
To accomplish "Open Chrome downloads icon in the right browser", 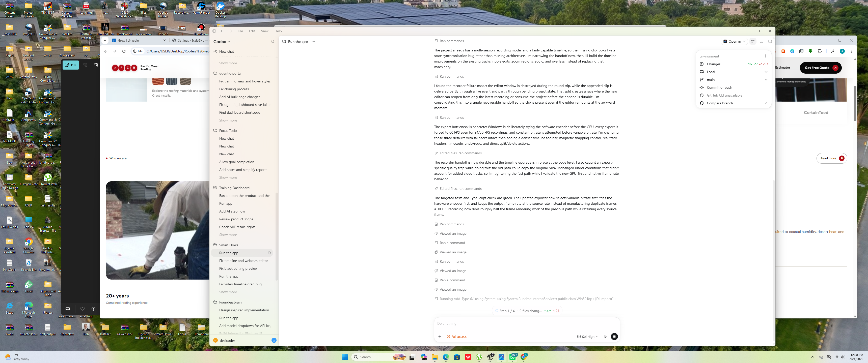I will (x=833, y=51).
